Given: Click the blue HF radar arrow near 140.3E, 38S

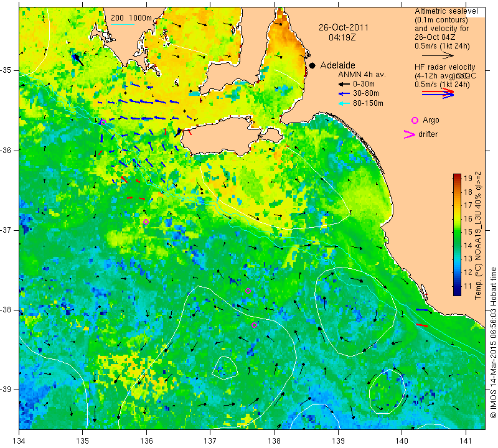Looking at the screenshot, I should [422, 310].
